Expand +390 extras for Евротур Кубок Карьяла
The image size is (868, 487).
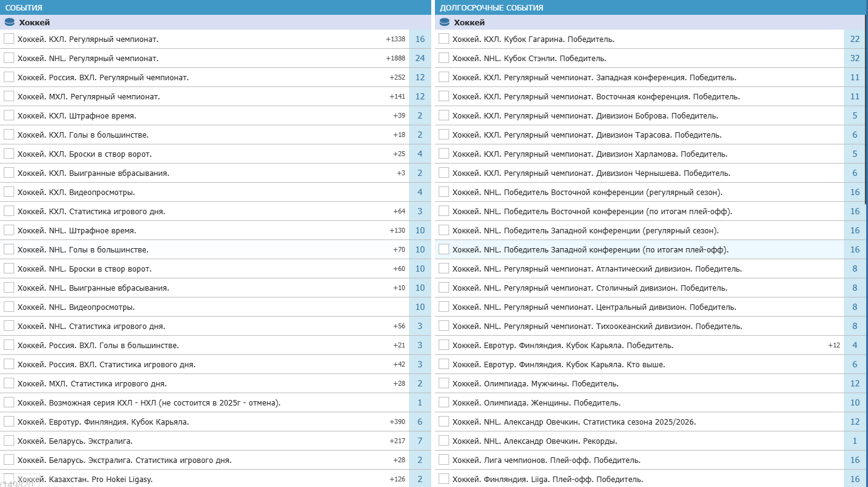click(397, 422)
